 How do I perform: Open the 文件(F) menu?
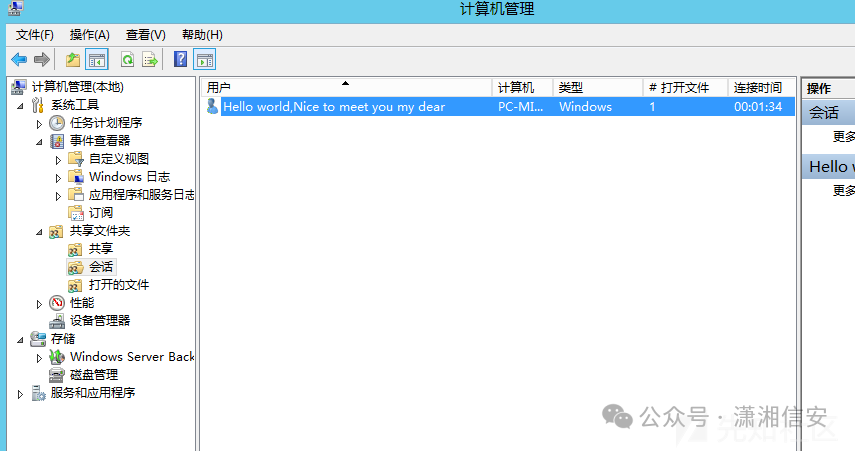click(x=35, y=35)
